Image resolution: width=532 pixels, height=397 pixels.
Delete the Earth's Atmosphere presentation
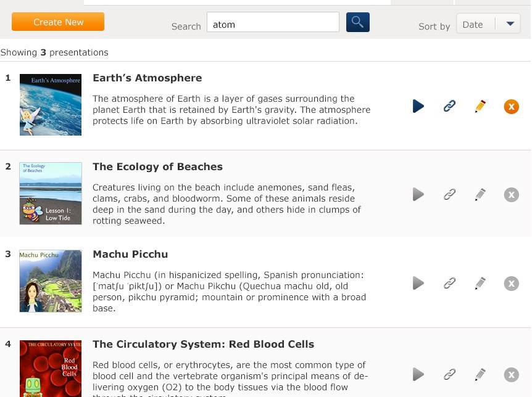point(511,107)
